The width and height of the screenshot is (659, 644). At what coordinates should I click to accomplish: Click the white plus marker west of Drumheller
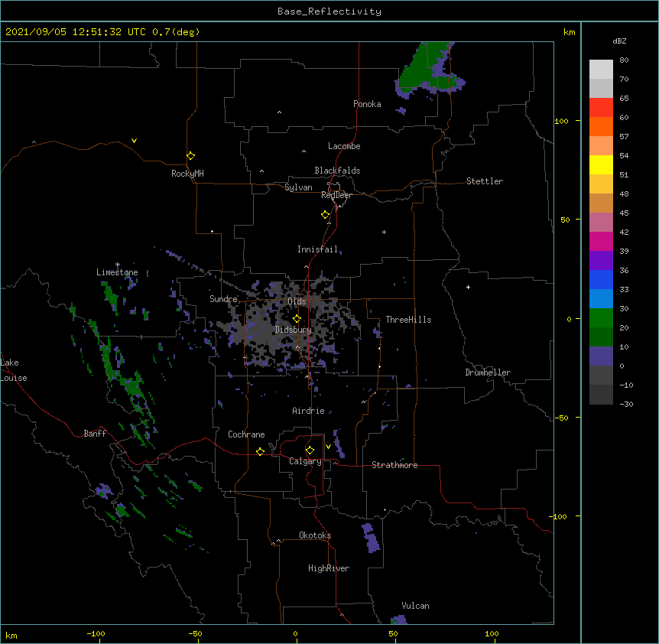(x=468, y=287)
